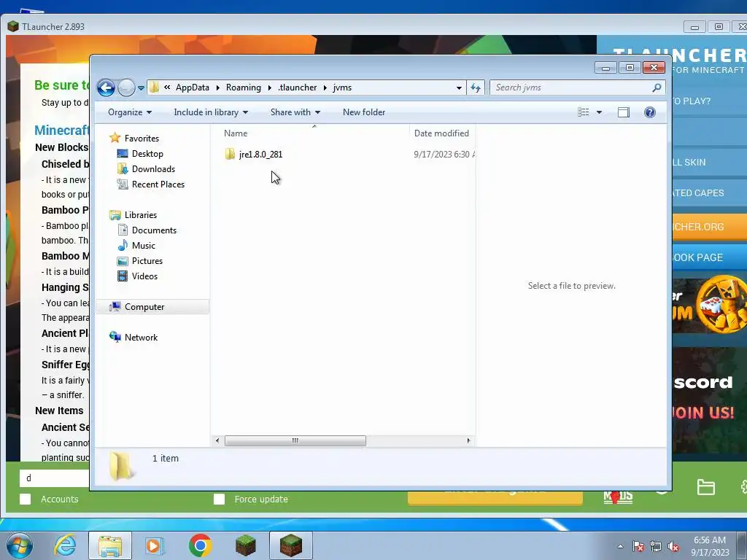Focus the Search jvms field
This screenshot has height=560, width=747.
coord(572,87)
